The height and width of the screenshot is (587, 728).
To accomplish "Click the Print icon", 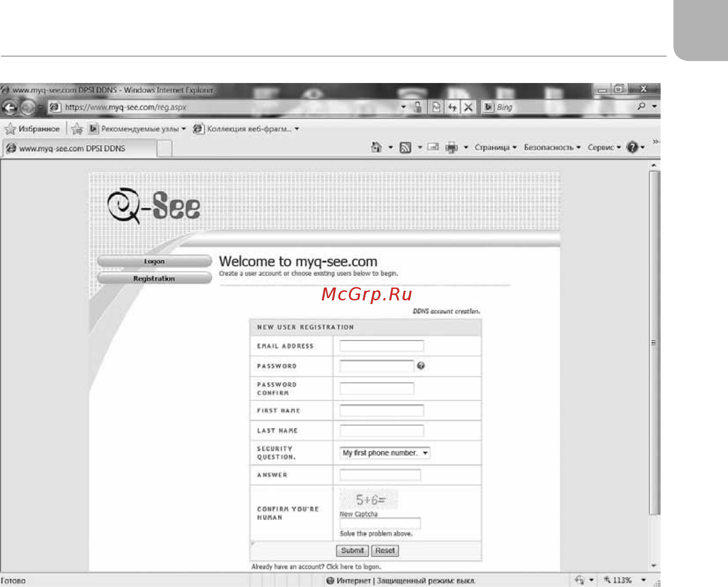I will pos(452,147).
